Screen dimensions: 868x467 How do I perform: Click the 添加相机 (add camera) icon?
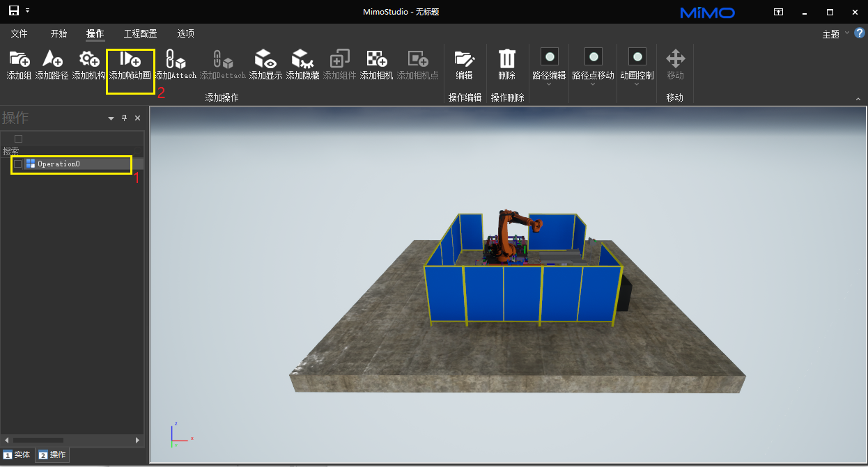[376, 59]
